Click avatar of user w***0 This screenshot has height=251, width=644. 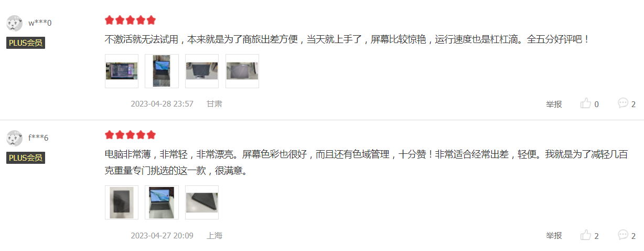tap(14, 23)
